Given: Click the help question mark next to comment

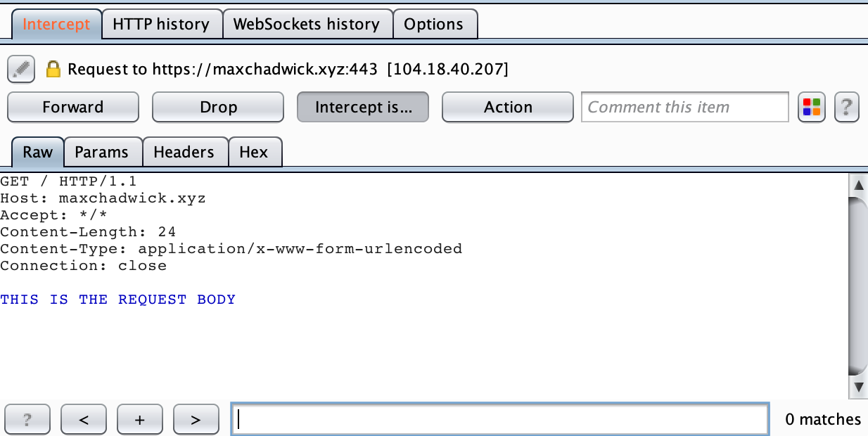Looking at the screenshot, I should [847, 107].
